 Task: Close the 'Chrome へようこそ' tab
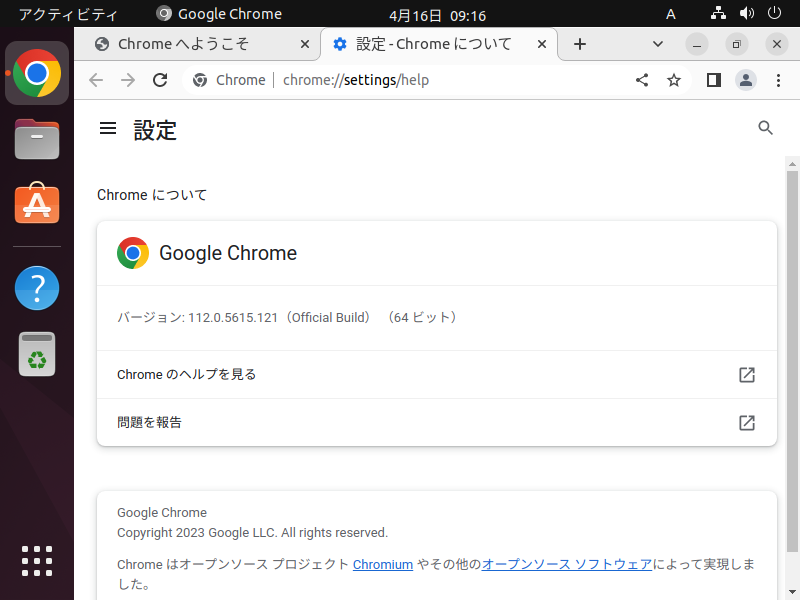305,44
